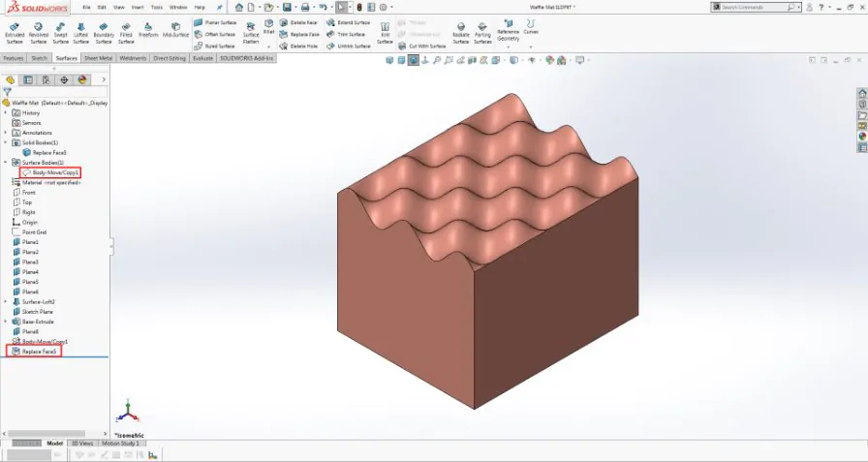Open the DimXpertManager tab
This screenshot has height=462, width=868.
(64, 80)
